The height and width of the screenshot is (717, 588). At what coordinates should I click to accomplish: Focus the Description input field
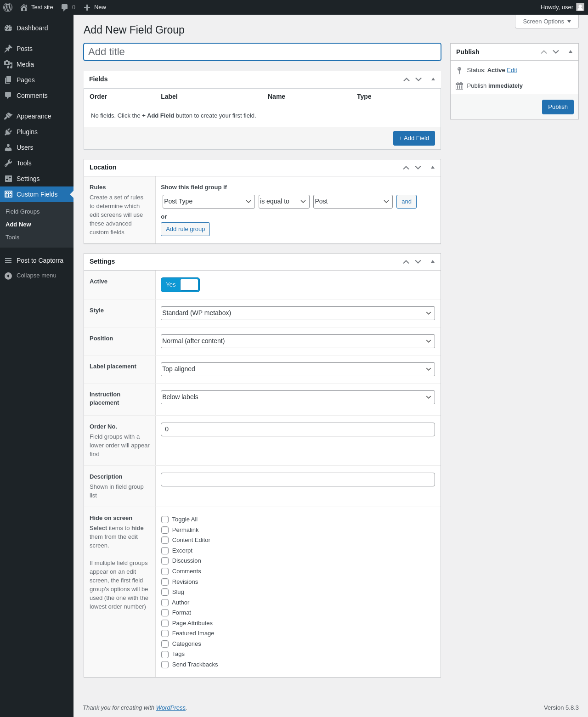coord(298,480)
